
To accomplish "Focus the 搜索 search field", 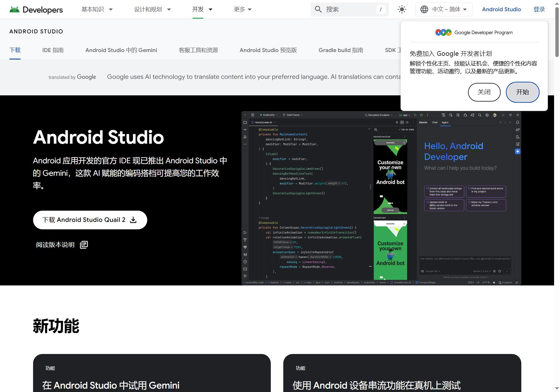I will coord(349,9).
